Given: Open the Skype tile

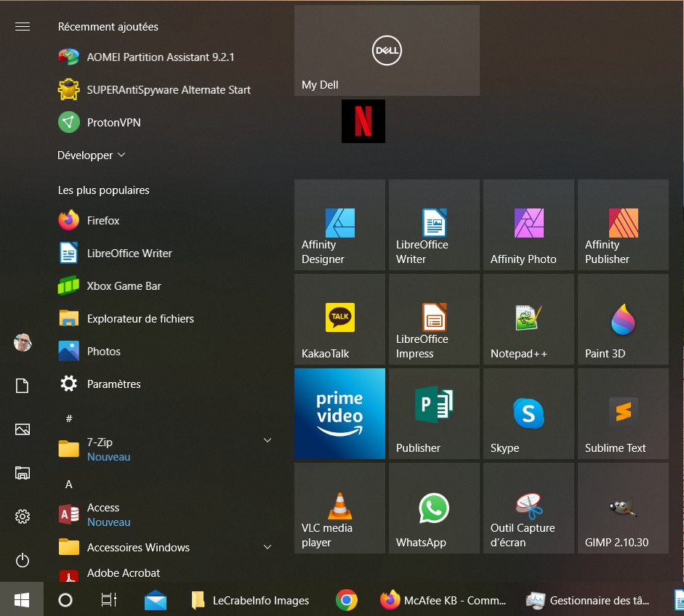Looking at the screenshot, I should click(x=528, y=414).
